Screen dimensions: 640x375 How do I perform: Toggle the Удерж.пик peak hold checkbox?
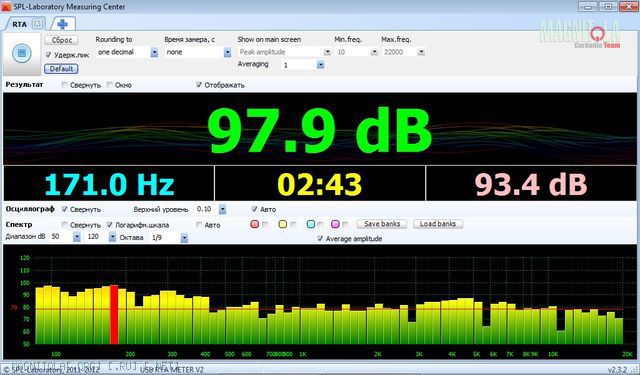point(48,55)
